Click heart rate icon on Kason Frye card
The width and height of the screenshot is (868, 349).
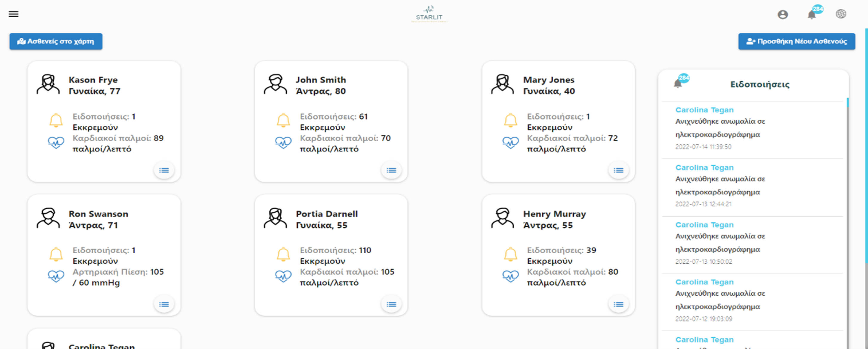point(56,143)
